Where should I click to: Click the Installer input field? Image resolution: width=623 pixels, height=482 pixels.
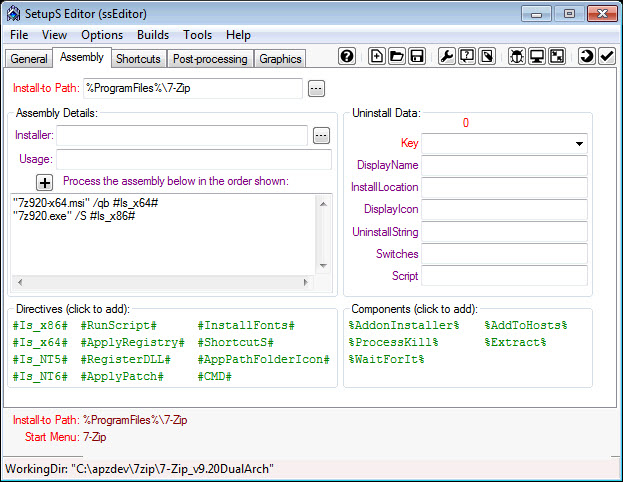(182, 136)
